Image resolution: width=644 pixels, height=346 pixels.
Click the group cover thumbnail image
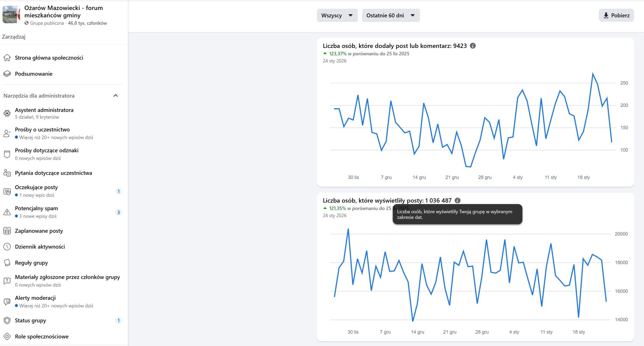tap(11, 15)
